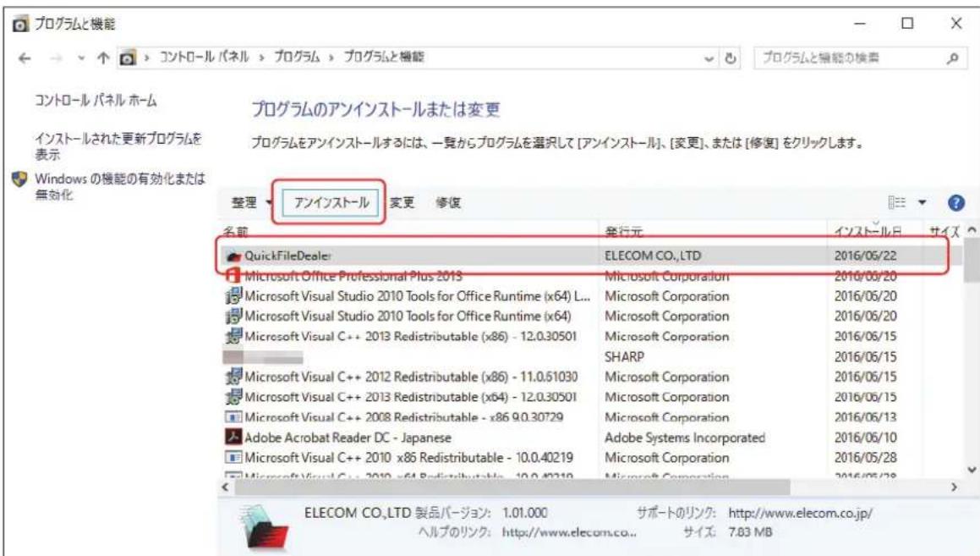Screen dimensions: 980x556
Task: Open コントロール パネル ホーム link
Action: click(96, 100)
